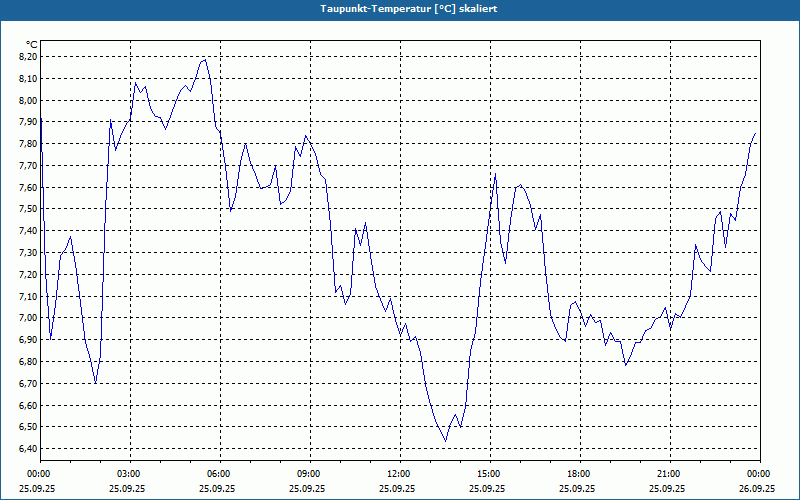Click the '25.09.25' date under 03:00
Image resolution: width=800 pixels, height=500 pixels.
click(127, 488)
